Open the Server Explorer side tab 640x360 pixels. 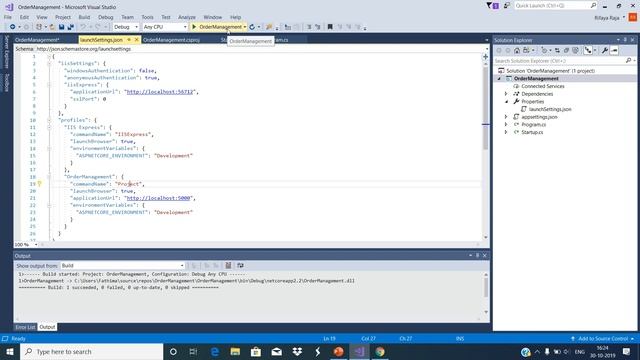(x=7, y=51)
